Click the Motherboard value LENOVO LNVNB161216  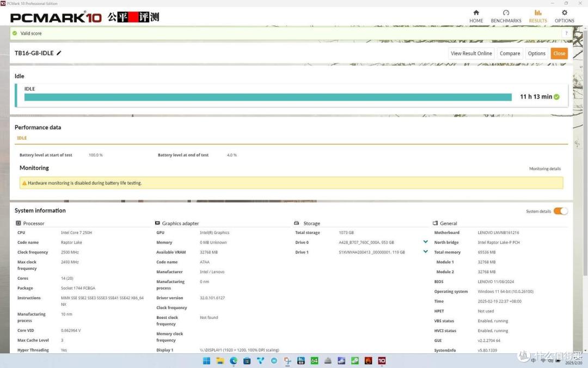pos(498,232)
